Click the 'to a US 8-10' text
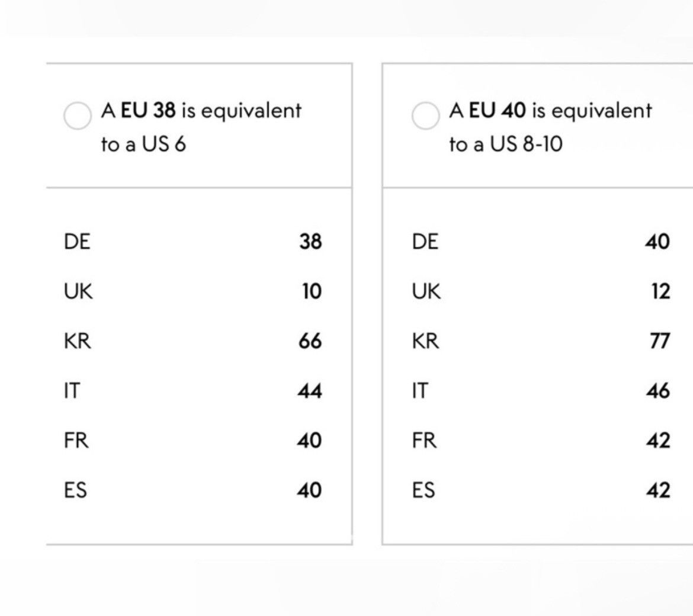The image size is (693, 616). coord(506,144)
